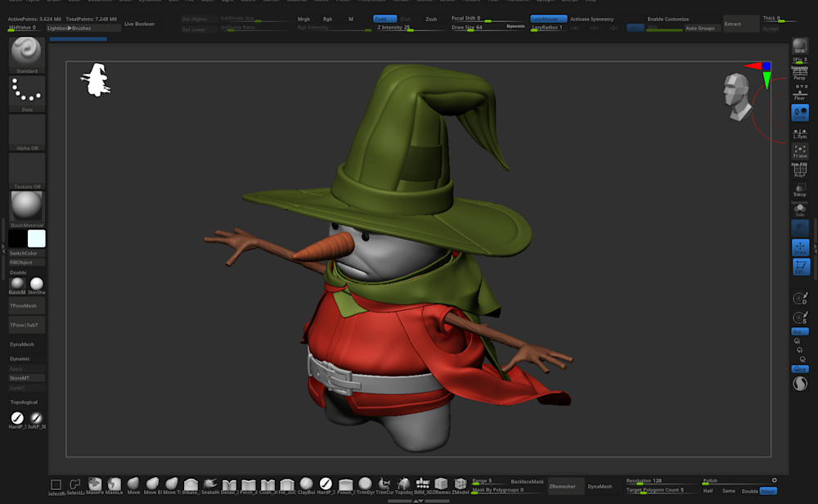Click the Z Intensity slider

(x=394, y=28)
